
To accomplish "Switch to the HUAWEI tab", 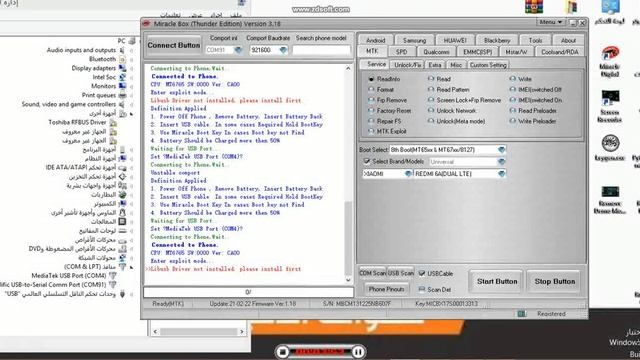I will [455, 40].
